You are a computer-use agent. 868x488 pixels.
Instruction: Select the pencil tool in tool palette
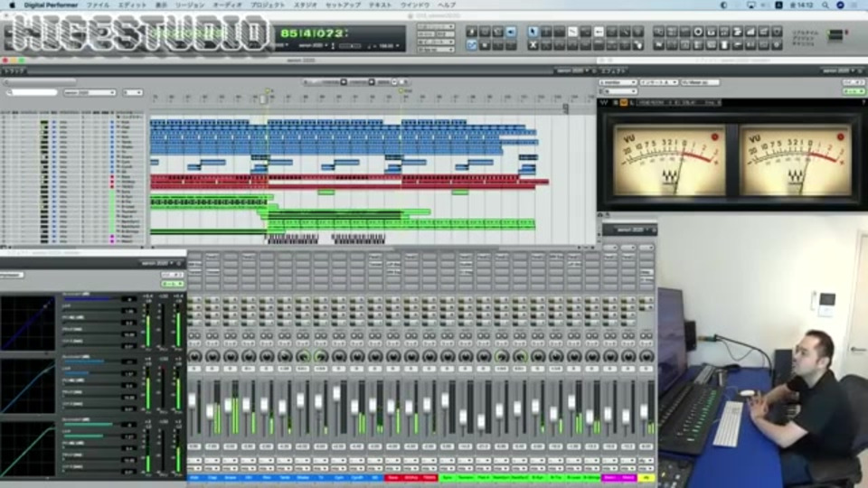click(571, 32)
